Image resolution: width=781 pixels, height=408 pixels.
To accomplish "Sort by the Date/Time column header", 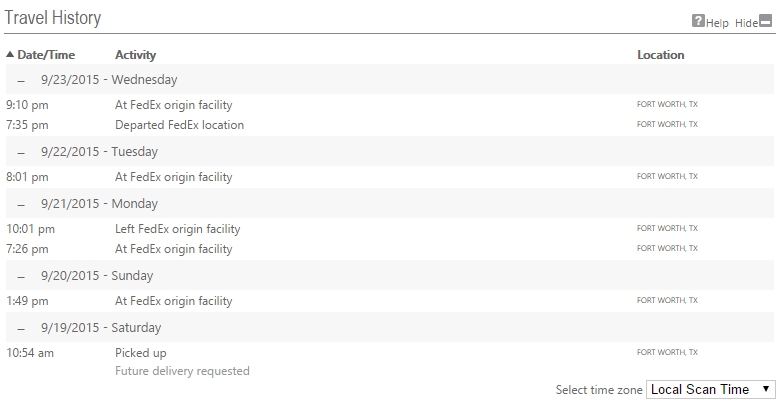I will [46, 55].
